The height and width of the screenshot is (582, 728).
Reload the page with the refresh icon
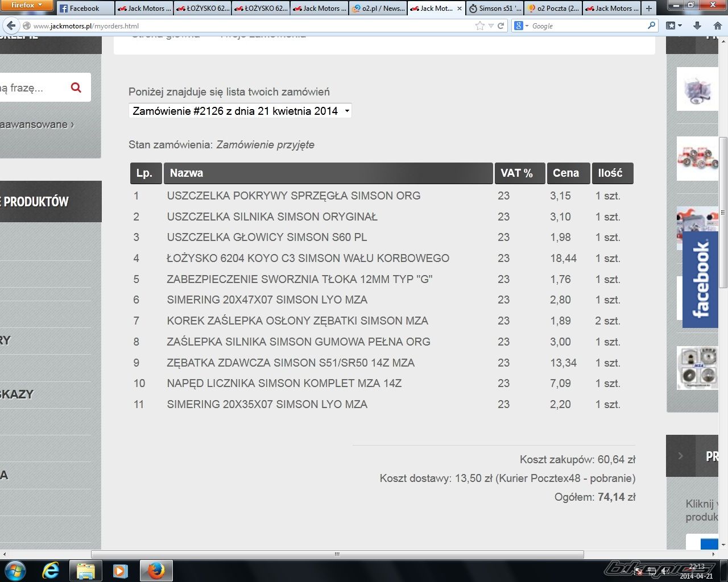pos(501,26)
